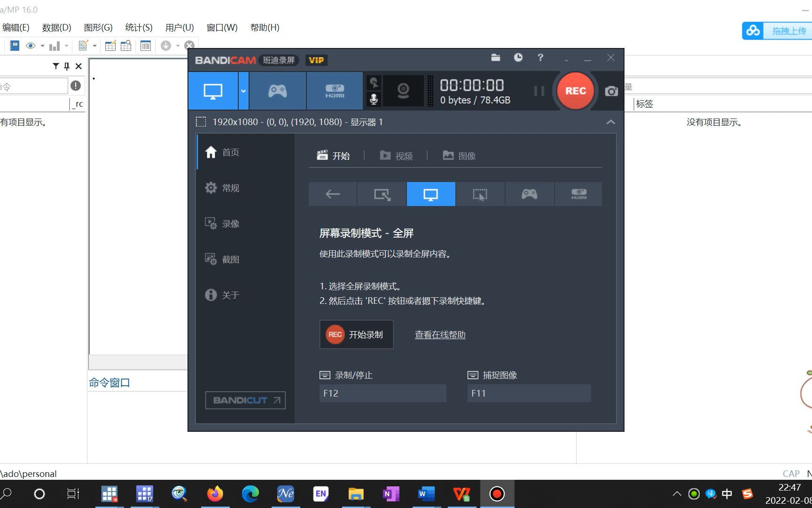The width and height of the screenshot is (812, 508).
Task: Choose HDMI mode in the mode selector row
Action: click(578, 194)
